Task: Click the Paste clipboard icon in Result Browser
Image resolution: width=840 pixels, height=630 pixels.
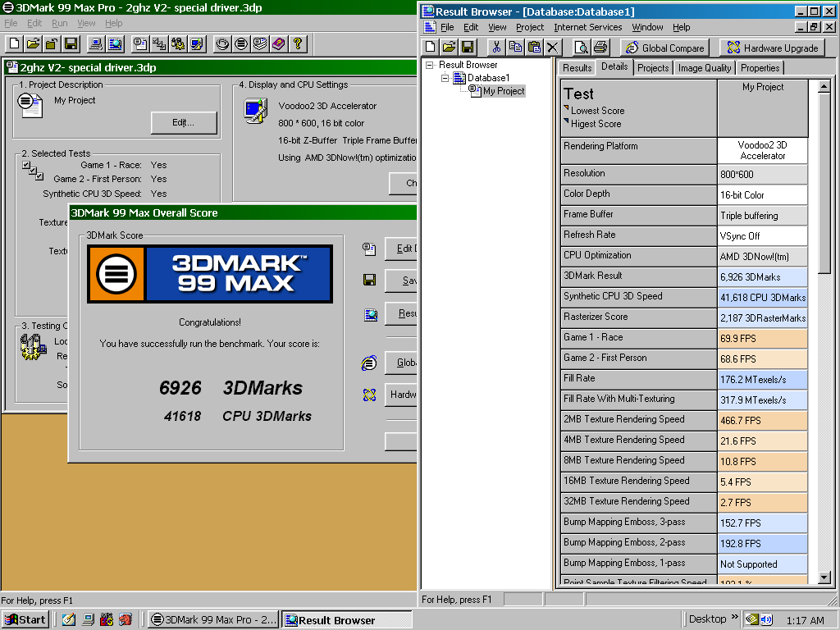Action: point(534,48)
